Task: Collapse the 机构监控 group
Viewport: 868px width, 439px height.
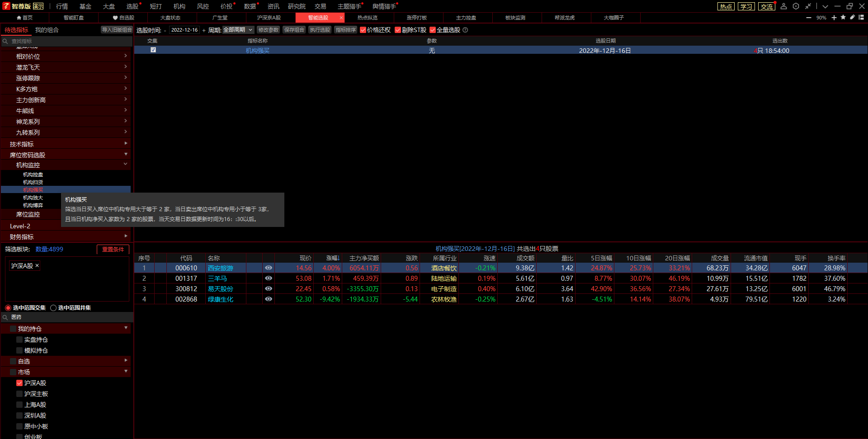Action: pyautogui.click(x=66, y=165)
